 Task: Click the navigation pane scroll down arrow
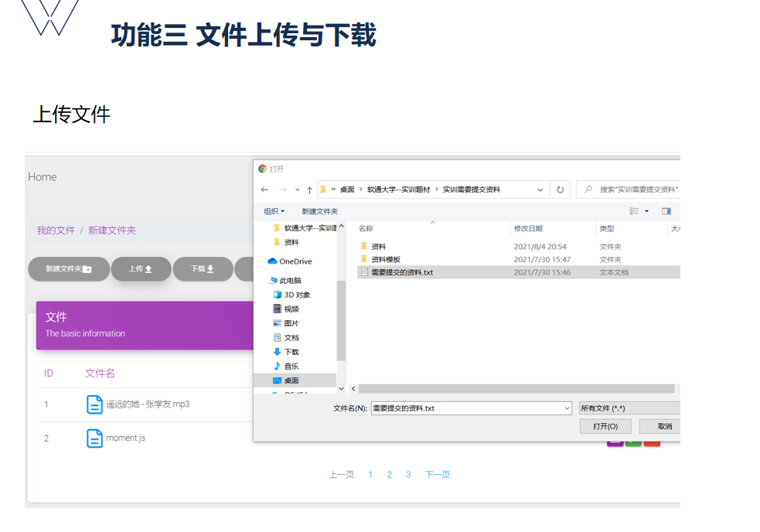[x=341, y=388]
